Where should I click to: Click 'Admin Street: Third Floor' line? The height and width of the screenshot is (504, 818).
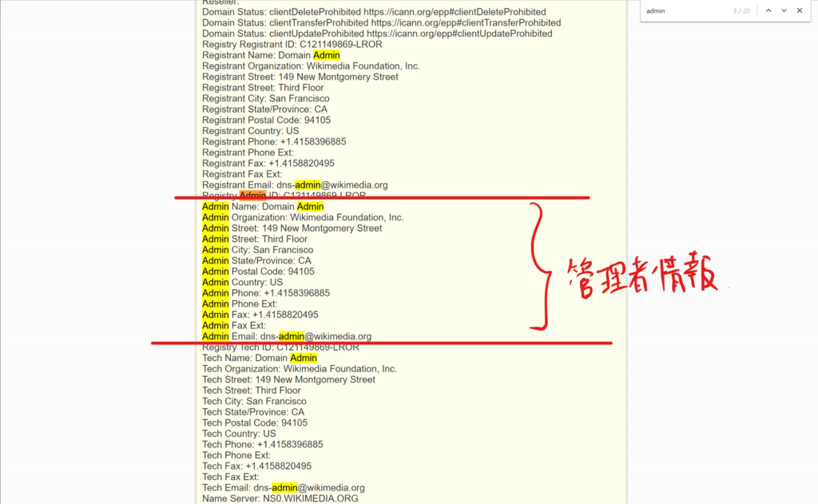(255, 239)
